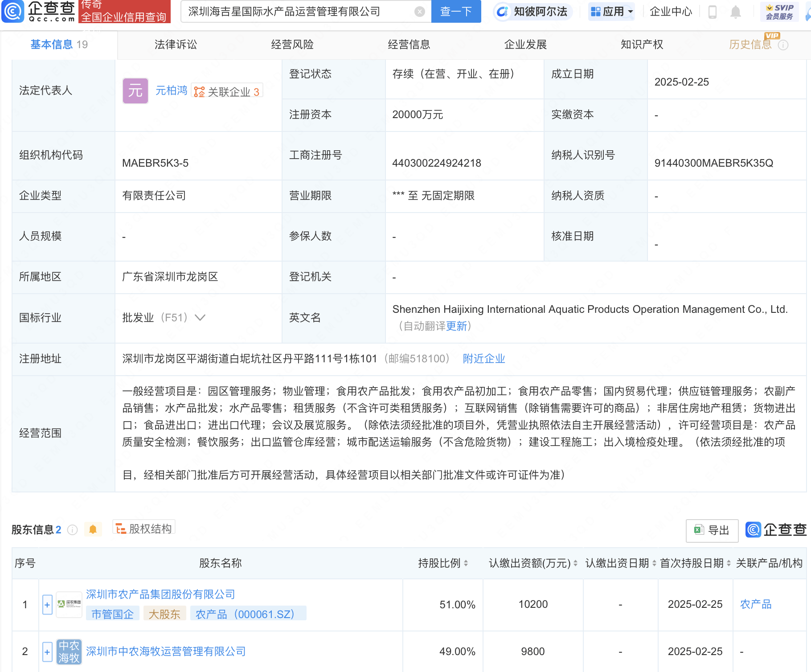This screenshot has width=811, height=672.
Task: Open 附近企业 nearby companies link
Action: tap(484, 359)
